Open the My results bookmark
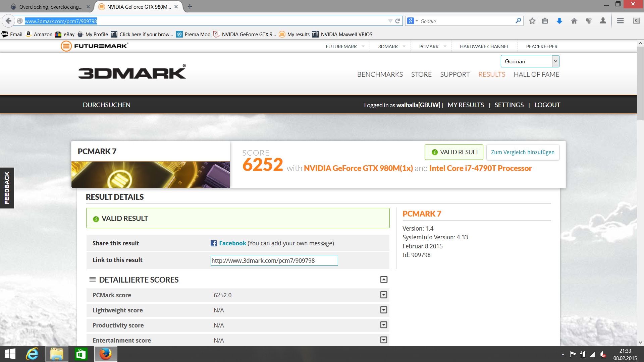Viewport: 644px width, 362px height. coord(294,34)
